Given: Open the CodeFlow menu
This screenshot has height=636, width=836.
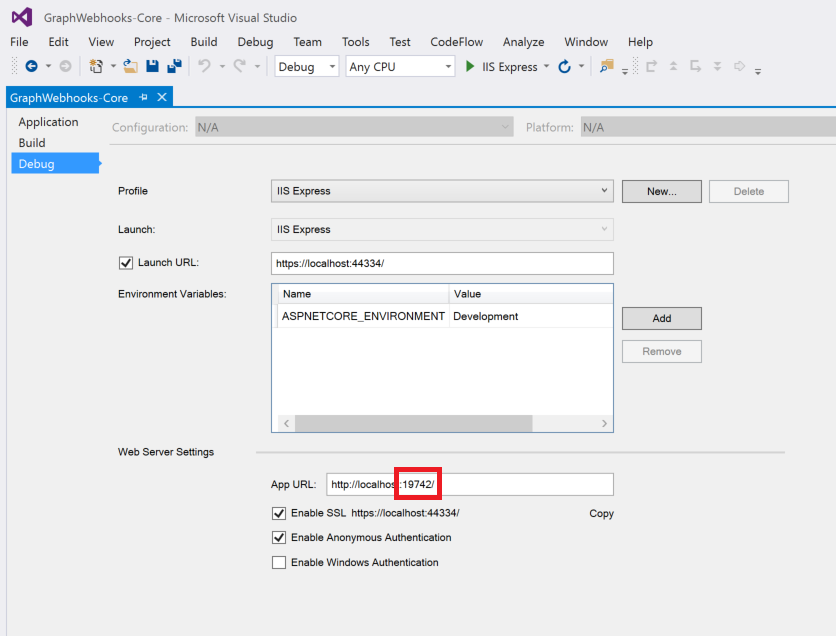Looking at the screenshot, I should (x=456, y=42).
